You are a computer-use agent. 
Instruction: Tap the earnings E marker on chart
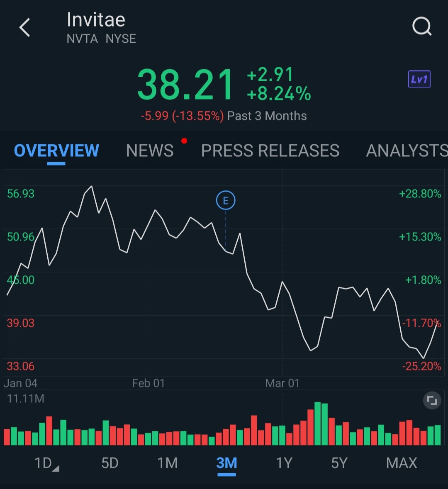(226, 200)
